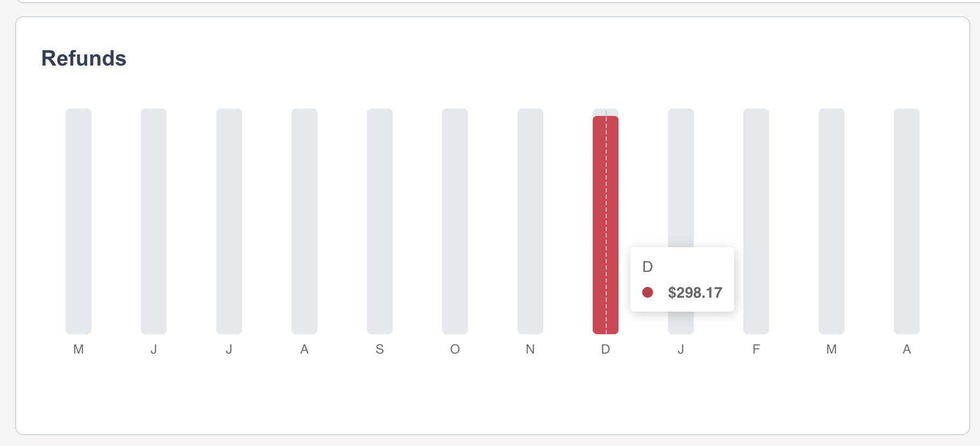Click the red dot in the tooltip
Image resolution: width=980 pixels, height=446 pixels.
pyautogui.click(x=648, y=292)
